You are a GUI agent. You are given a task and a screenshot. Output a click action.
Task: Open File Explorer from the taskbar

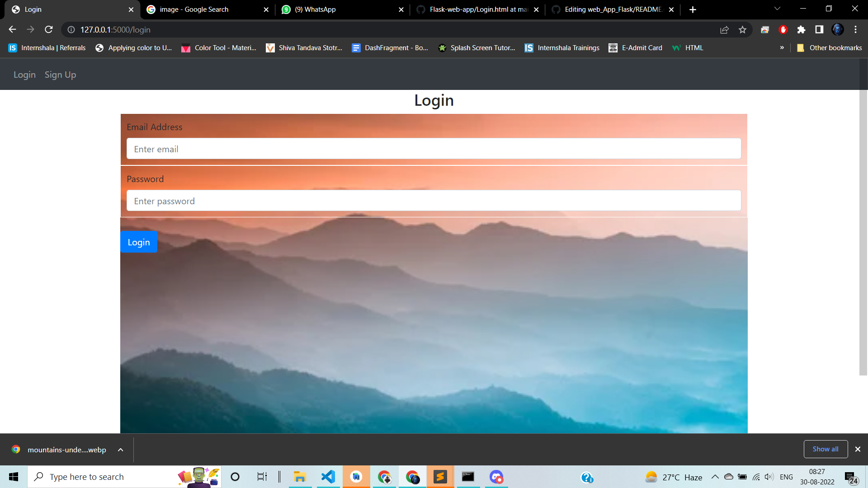point(300,477)
